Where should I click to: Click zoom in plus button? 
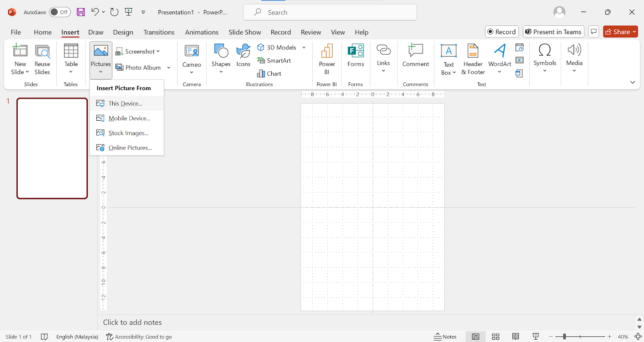(610, 336)
